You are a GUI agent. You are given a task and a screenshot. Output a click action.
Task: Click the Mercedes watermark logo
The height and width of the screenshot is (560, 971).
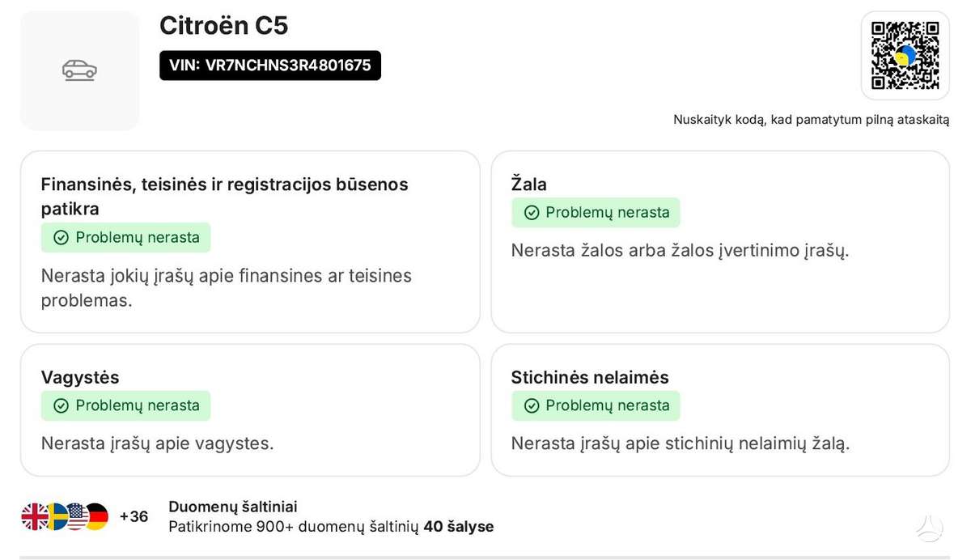tap(930, 528)
